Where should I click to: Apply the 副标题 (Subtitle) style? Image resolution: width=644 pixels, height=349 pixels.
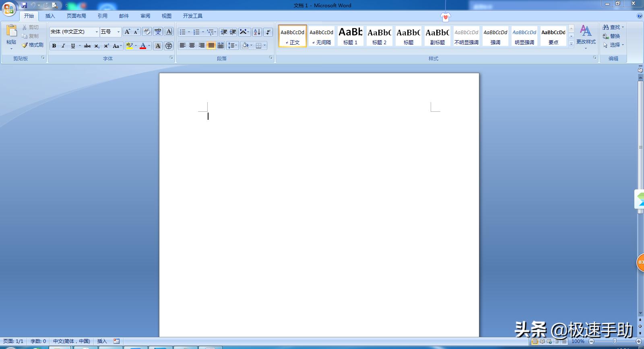[x=437, y=36]
